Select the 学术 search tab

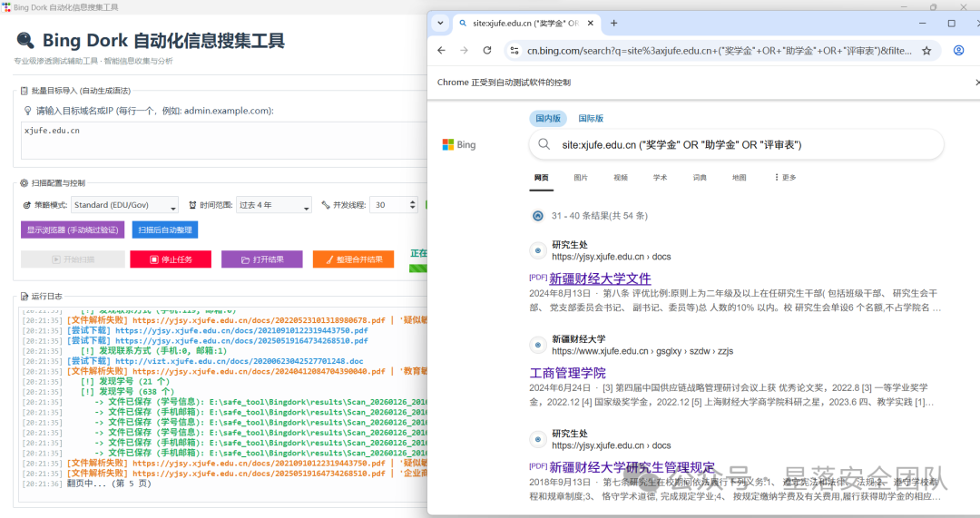click(660, 178)
